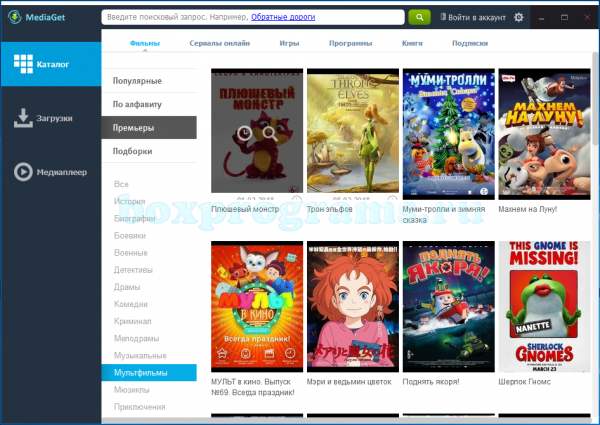Screen dimensions: 600x425
Task: Select the Биографии genre
Action: [x=134, y=218]
